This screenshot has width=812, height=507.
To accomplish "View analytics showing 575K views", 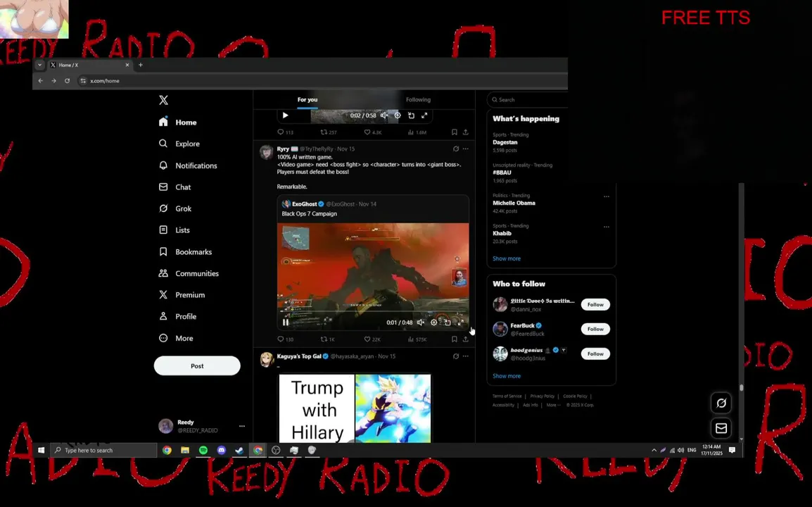I will tap(417, 339).
